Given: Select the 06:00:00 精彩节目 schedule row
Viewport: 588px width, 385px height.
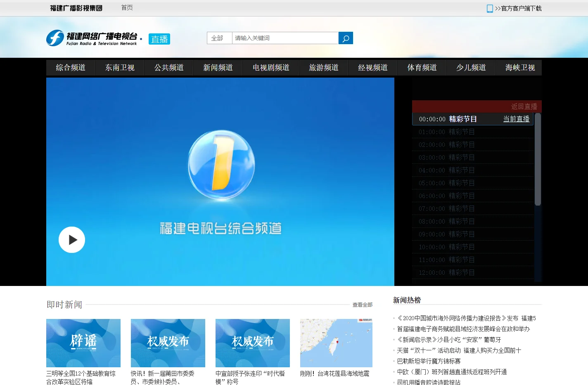Looking at the screenshot, I should pyautogui.click(x=473, y=196).
